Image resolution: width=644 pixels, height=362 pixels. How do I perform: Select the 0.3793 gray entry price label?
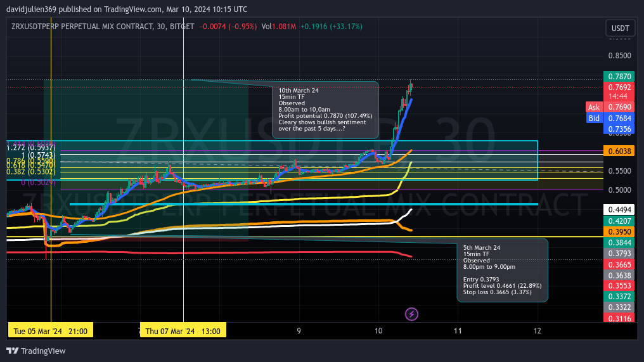[x=619, y=254]
